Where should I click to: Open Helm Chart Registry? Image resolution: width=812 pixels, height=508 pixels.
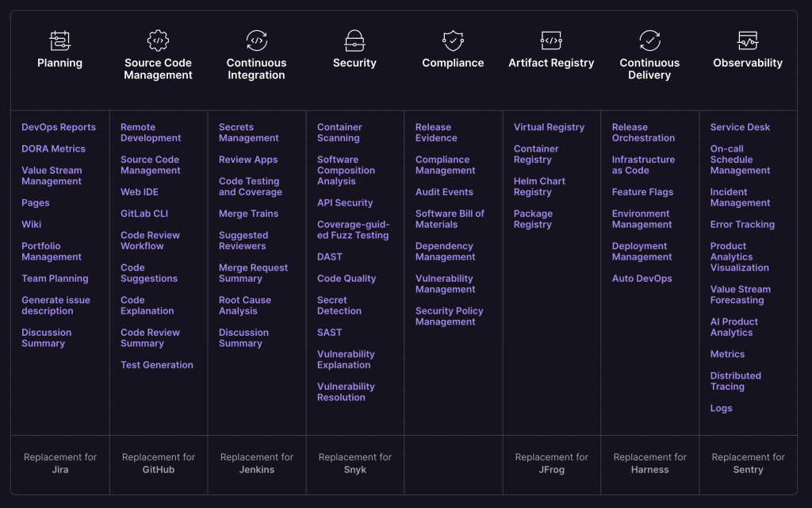tap(539, 187)
